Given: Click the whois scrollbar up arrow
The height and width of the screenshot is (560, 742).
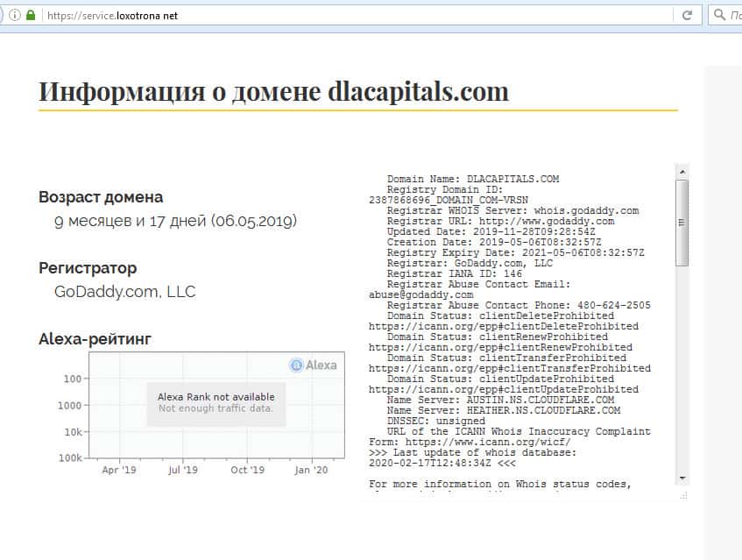Looking at the screenshot, I should (x=682, y=172).
